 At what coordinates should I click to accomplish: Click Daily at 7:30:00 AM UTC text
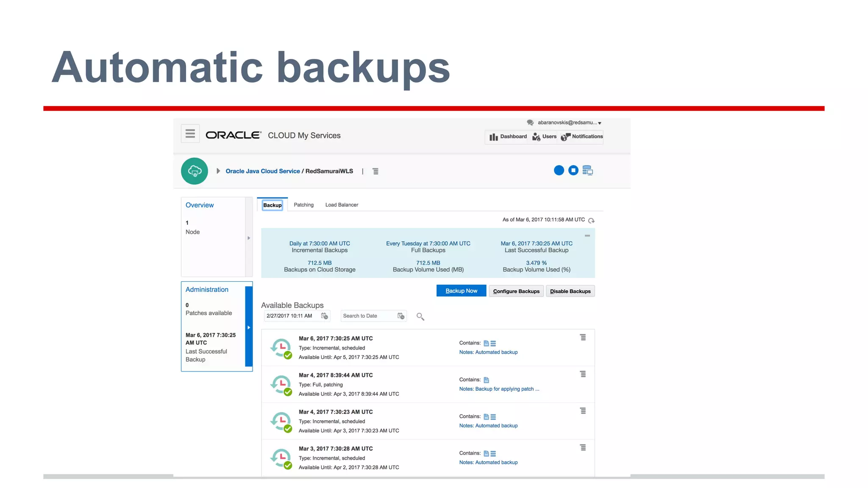320,244
